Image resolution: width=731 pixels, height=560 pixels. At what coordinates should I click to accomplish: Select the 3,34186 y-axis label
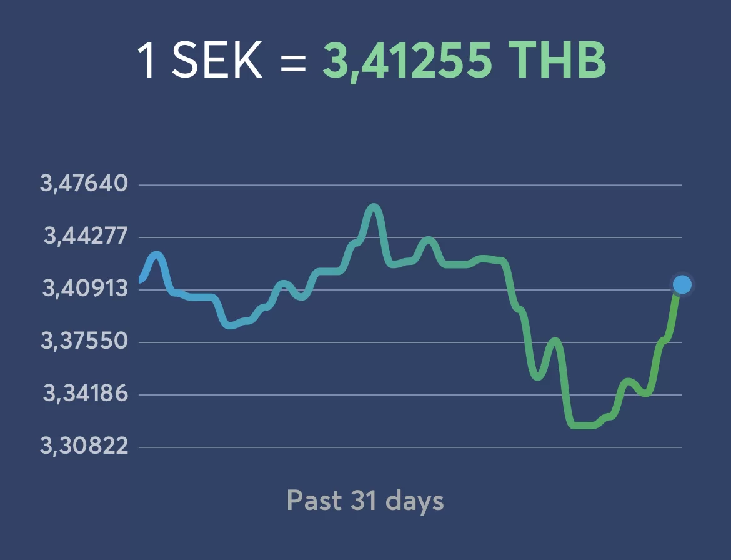click(x=85, y=394)
